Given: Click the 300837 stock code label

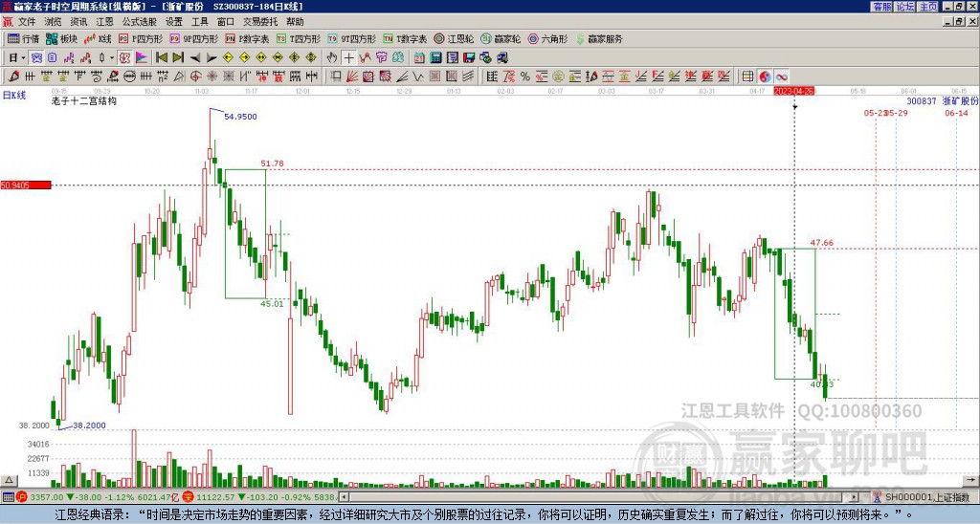Looking at the screenshot, I should (x=922, y=100).
